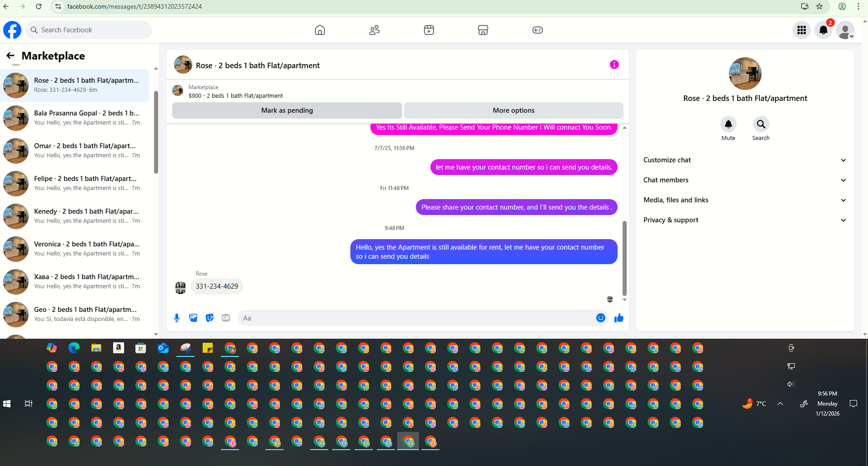The image size is (868, 466).
Task: Focus the Search Facebook field
Action: [x=89, y=30]
